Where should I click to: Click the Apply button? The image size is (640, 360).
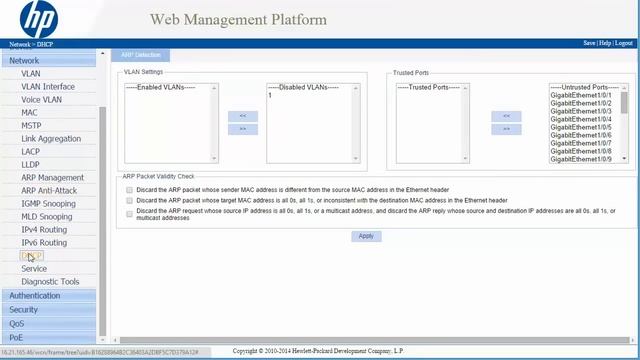tap(366, 236)
